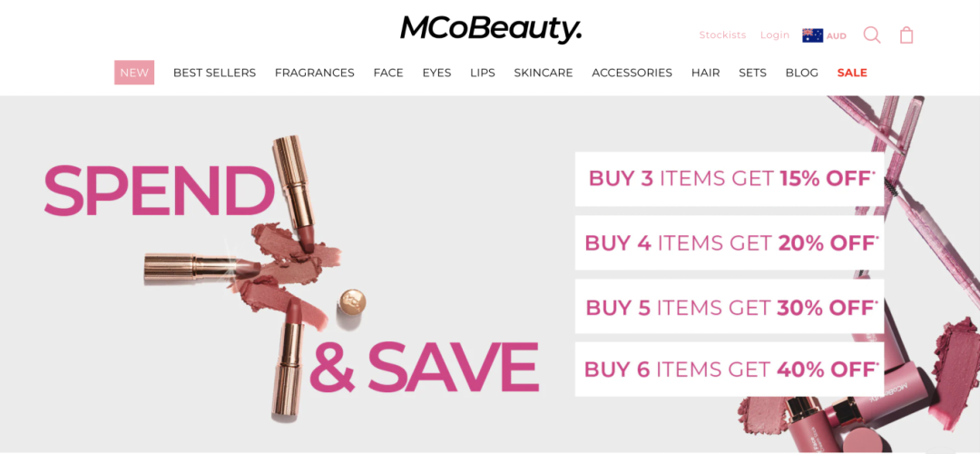Open the Stockists link
Image resolution: width=980 pixels, height=454 pixels.
[722, 35]
